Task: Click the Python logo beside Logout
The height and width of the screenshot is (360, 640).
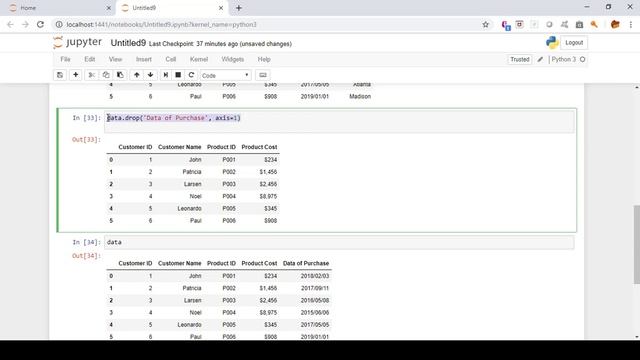Action: tap(552, 42)
